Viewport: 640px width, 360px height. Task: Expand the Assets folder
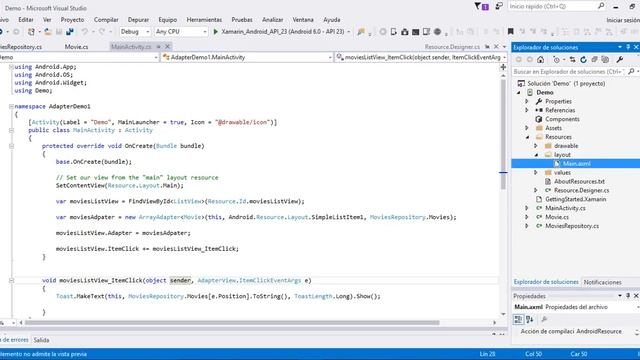527,128
